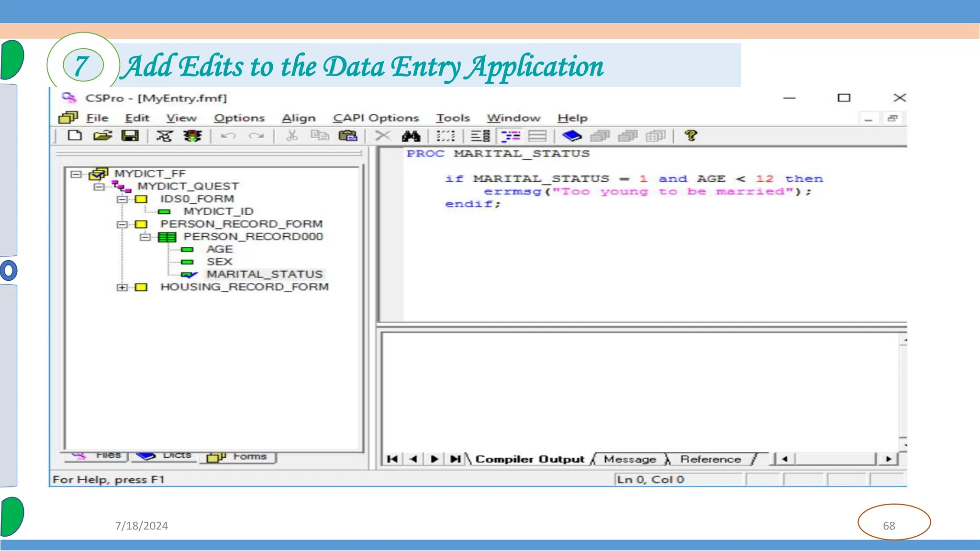Click the first stacked forms icon
The width and height of the screenshot is (980, 551).
coord(600,136)
